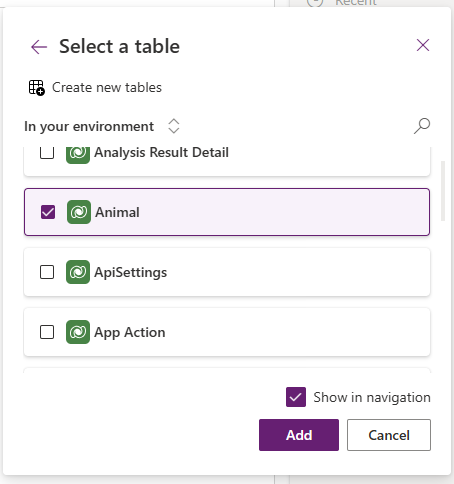The image size is (454, 484).
Task: Check the ApiSettings checkbox
Action: (47, 272)
